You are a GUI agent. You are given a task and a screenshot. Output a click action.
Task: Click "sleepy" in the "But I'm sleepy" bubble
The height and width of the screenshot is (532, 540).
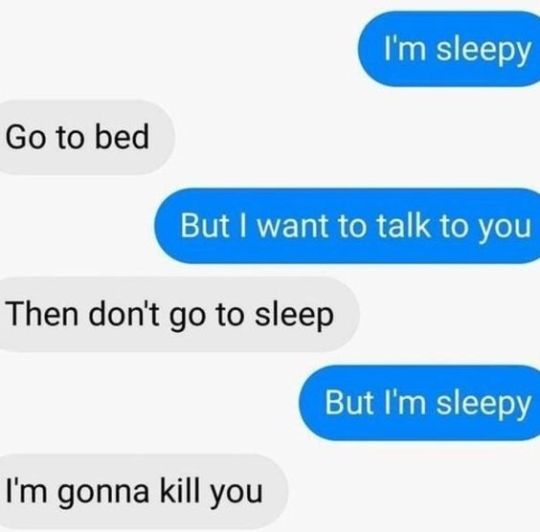tap(484, 405)
